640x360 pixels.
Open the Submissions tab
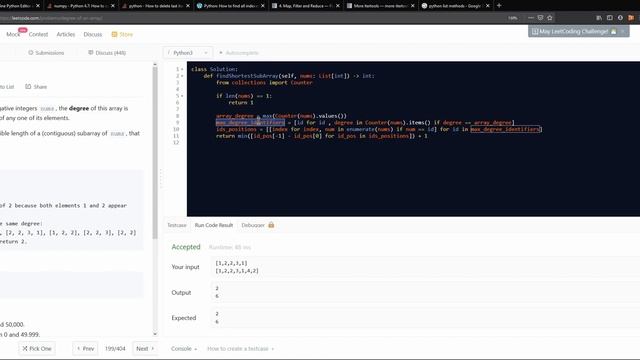(x=46, y=53)
